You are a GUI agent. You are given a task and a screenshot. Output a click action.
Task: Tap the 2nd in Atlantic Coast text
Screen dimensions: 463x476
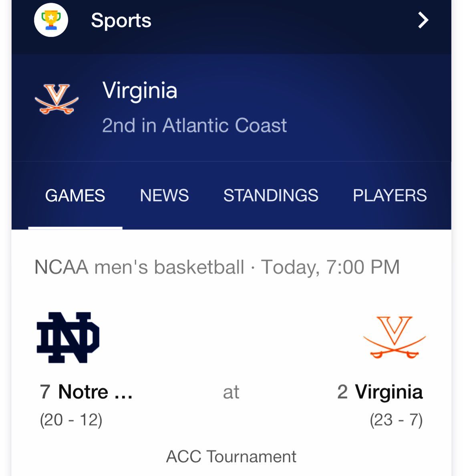[x=194, y=125]
